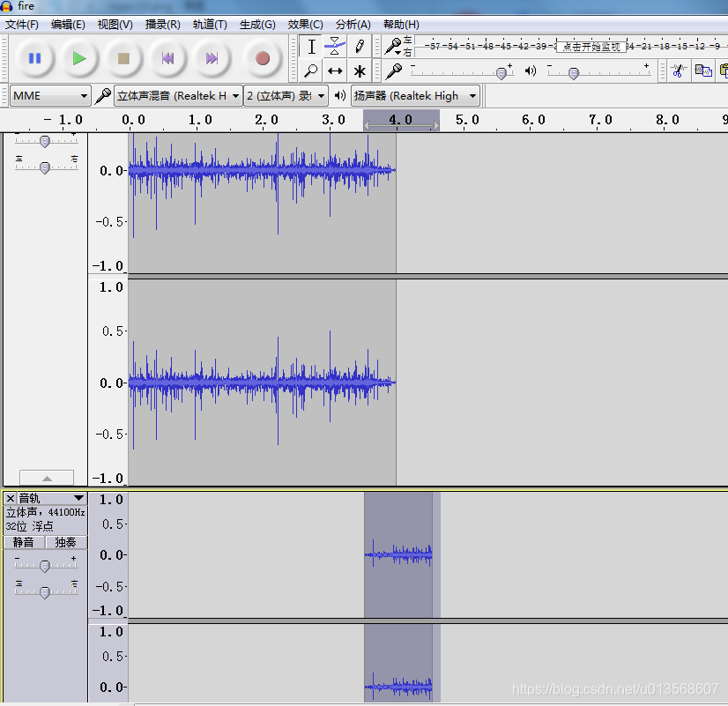The image size is (728, 706).
Task: Click the upper track pan slider
Action: [47, 167]
